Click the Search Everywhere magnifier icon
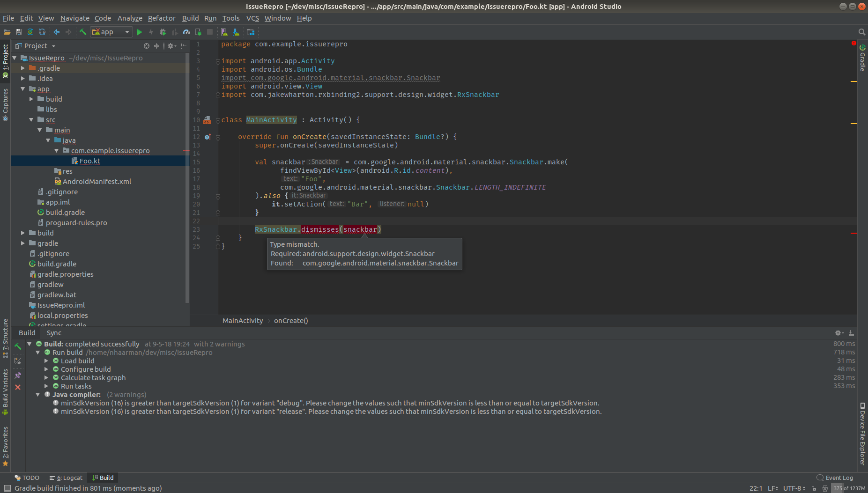The height and width of the screenshot is (493, 868). pos(861,32)
